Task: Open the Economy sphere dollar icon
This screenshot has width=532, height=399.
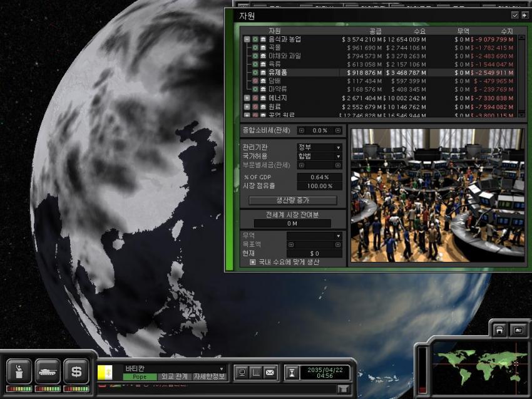Action: (x=76, y=371)
